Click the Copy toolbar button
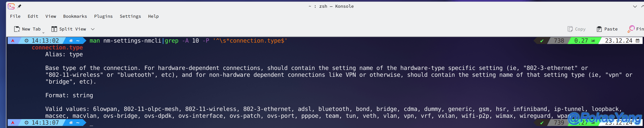Viewport: 644px width, 128px height. tap(576, 29)
